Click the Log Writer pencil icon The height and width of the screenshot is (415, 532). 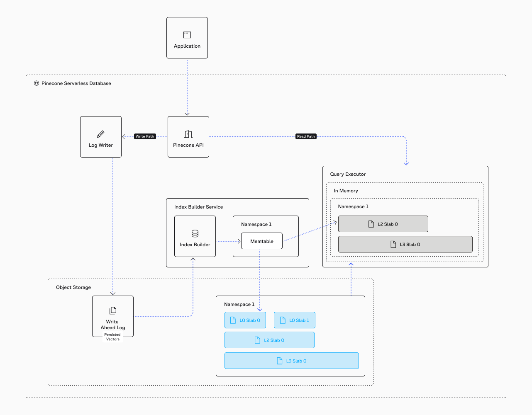point(101,134)
